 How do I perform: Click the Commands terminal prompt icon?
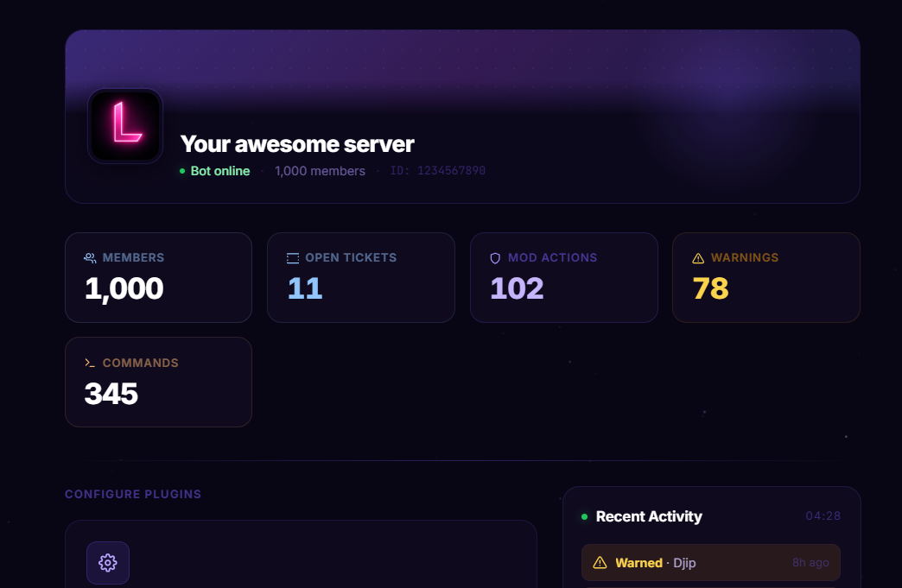(x=90, y=363)
